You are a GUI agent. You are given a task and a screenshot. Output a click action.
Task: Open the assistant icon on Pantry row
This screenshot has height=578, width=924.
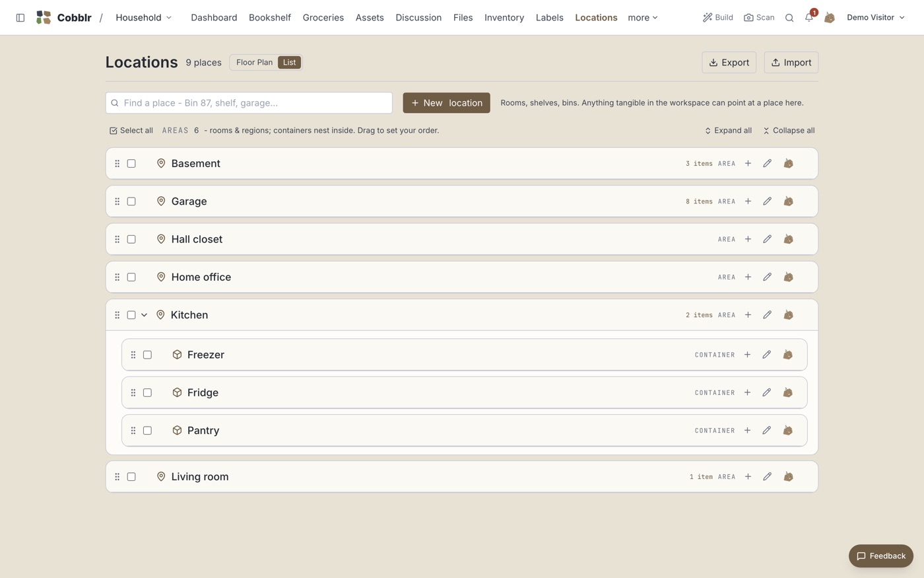pos(787,431)
